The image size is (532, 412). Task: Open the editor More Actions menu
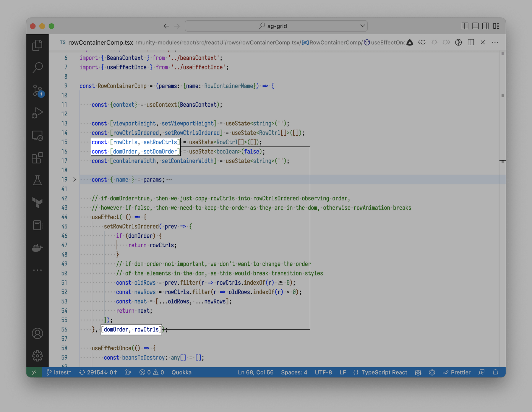pyautogui.click(x=495, y=42)
